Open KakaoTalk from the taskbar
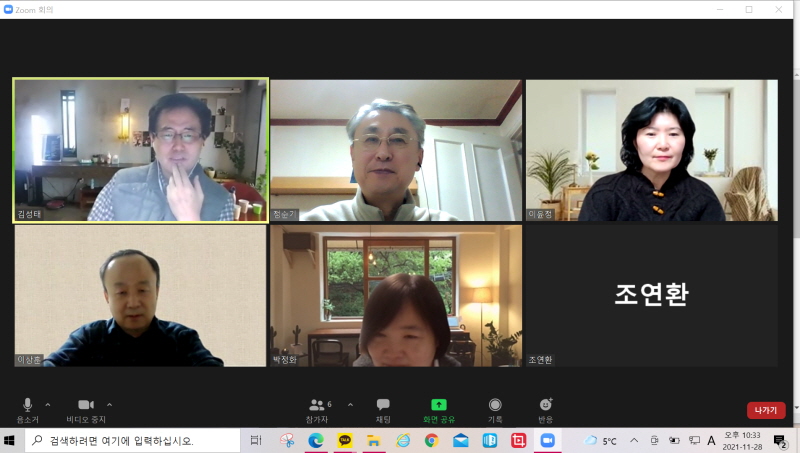 pos(345,440)
